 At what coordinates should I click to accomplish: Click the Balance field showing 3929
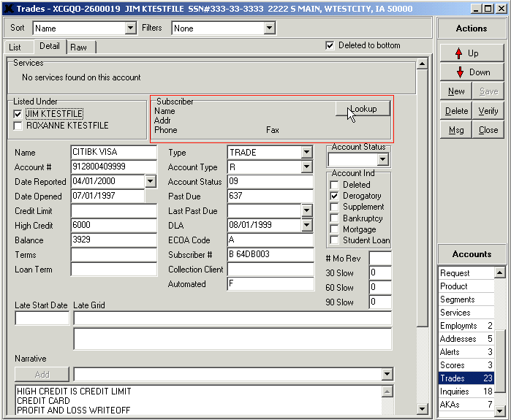click(x=113, y=240)
